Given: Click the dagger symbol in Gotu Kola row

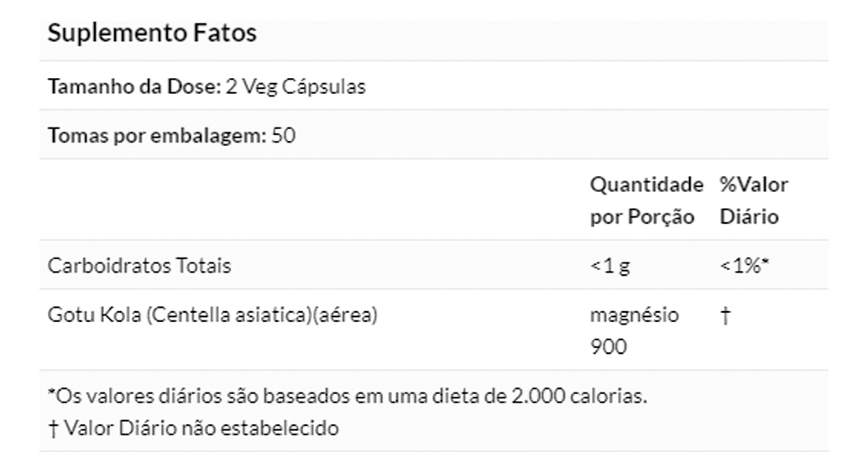Looking at the screenshot, I should (x=724, y=315).
